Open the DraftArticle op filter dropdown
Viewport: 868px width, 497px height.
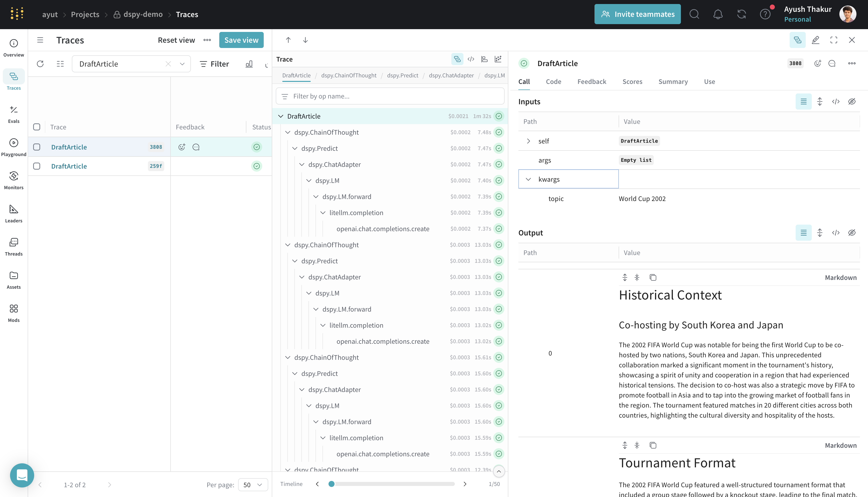click(x=182, y=64)
